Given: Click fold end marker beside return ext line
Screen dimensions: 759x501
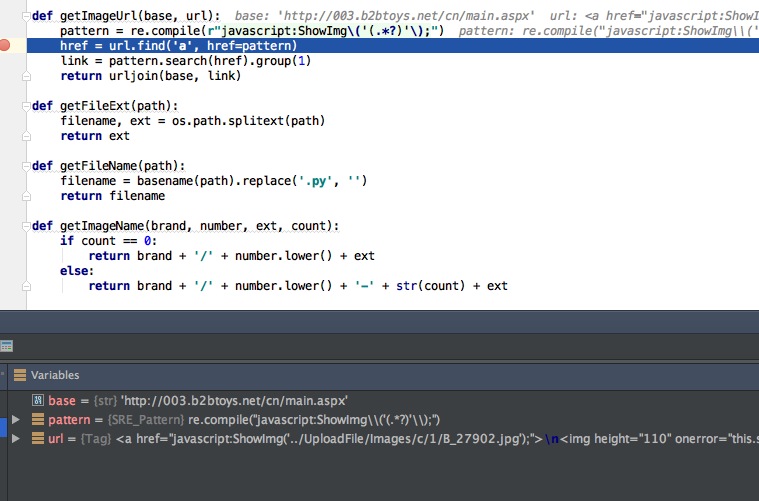Looking at the screenshot, I should [26, 136].
